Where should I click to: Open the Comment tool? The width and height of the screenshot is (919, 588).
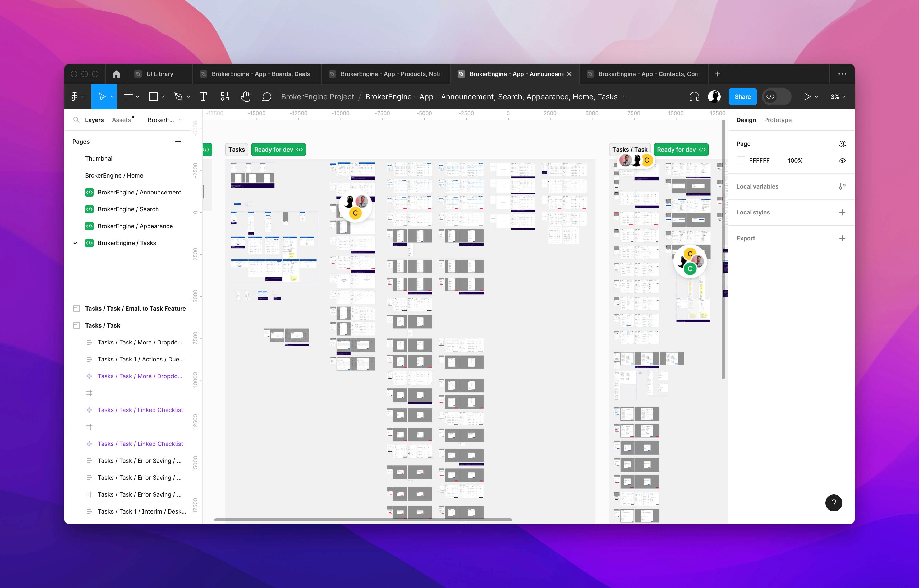click(266, 97)
